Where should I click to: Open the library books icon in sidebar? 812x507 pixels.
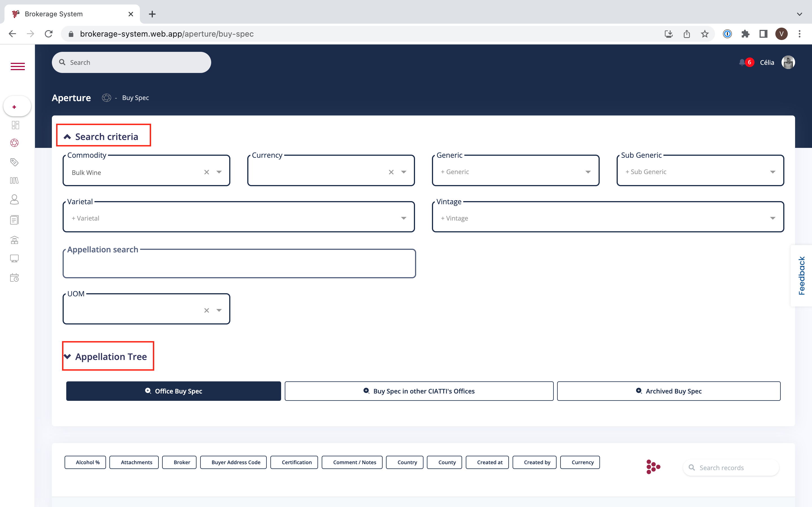(x=14, y=180)
